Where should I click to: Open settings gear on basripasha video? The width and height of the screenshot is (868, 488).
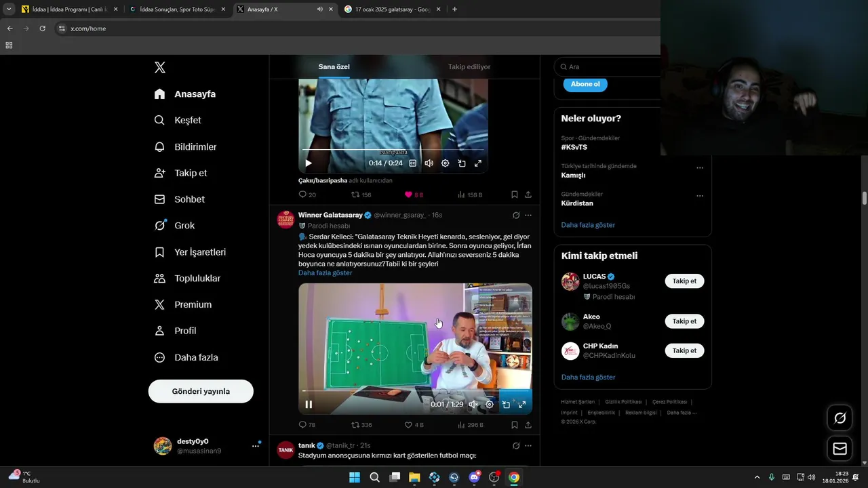point(446,163)
